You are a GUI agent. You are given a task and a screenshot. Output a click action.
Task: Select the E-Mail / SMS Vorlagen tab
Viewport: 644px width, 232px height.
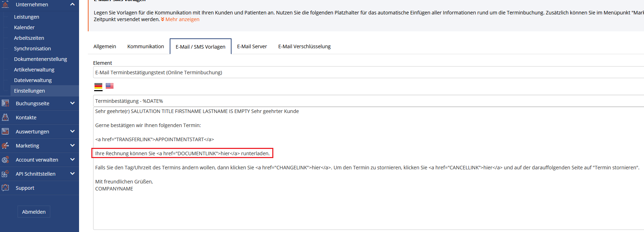point(201,46)
